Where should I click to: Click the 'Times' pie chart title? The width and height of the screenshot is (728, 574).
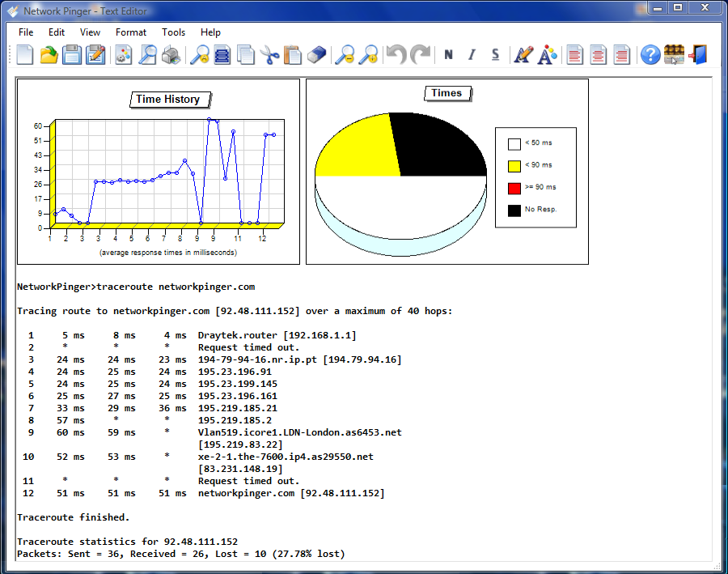pyautogui.click(x=447, y=93)
